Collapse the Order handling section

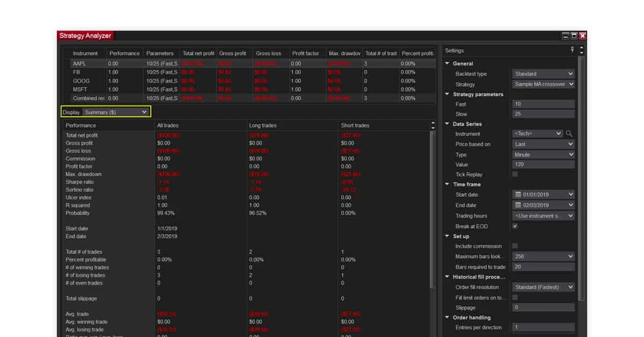tap(447, 317)
